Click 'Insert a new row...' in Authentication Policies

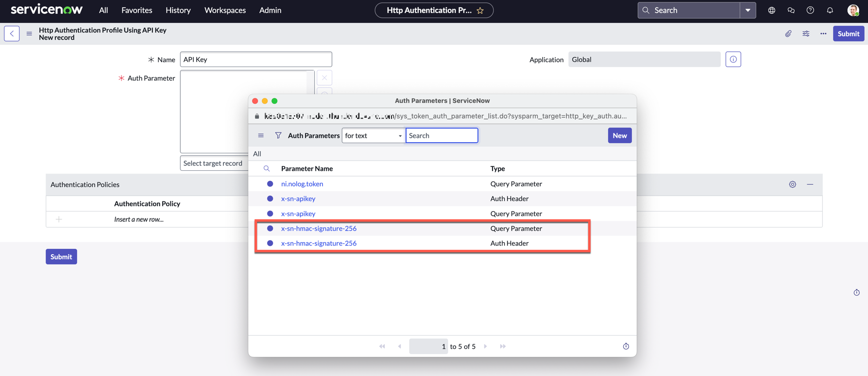pos(139,219)
